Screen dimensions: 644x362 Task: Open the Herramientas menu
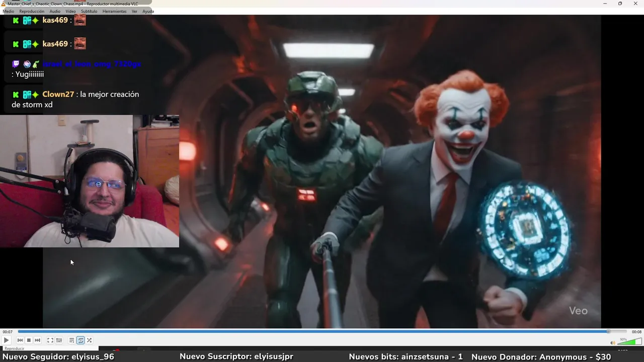pos(114,11)
